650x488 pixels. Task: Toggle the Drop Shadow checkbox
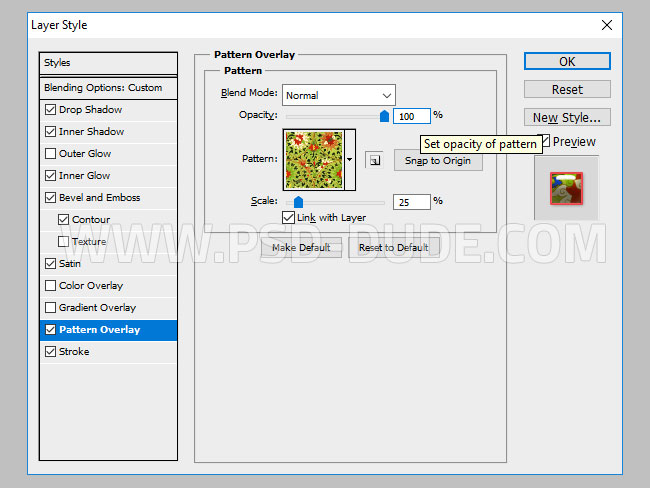(51, 109)
